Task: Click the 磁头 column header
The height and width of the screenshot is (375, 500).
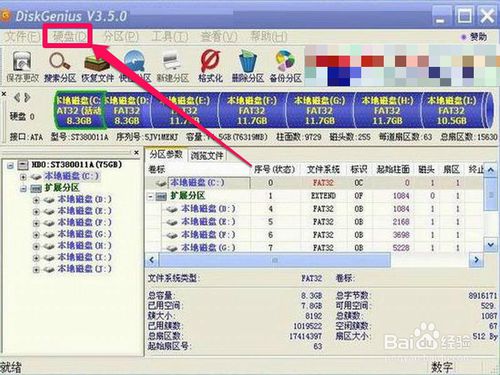Action: point(427,170)
